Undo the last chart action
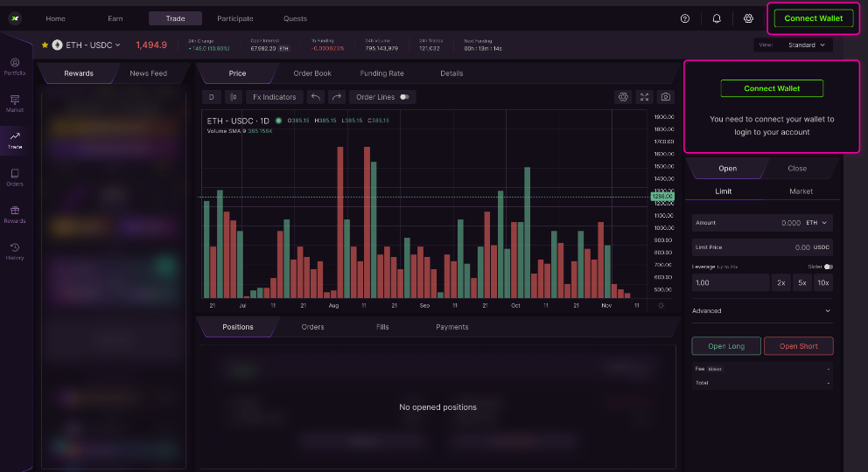 tap(316, 97)
